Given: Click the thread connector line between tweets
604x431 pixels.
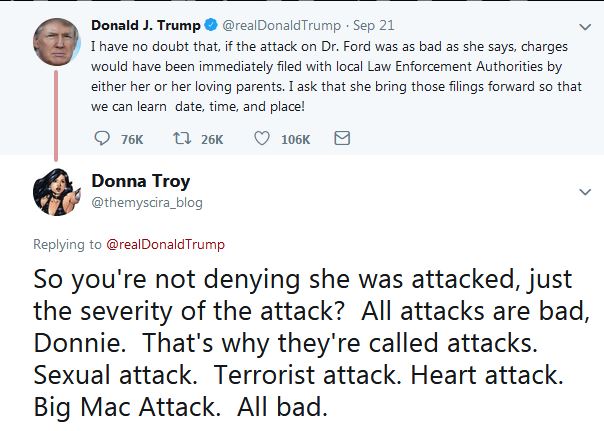Looking at the screenshot, I should tap(56, 116).
